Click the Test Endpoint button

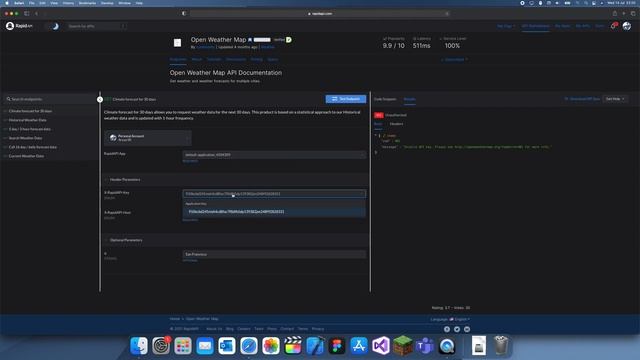[346, 99]
